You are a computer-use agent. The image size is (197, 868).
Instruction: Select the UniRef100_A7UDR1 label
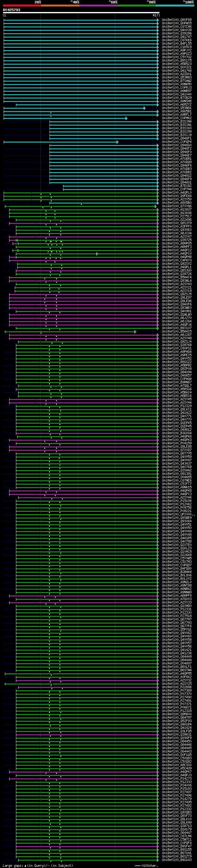coord(177,159)
